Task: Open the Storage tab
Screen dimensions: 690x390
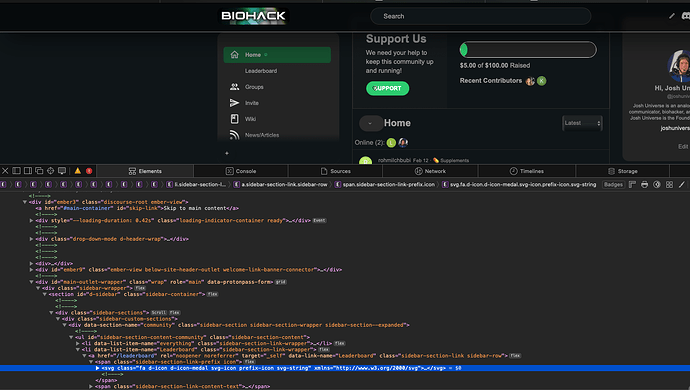Action: tap(623, 171)
